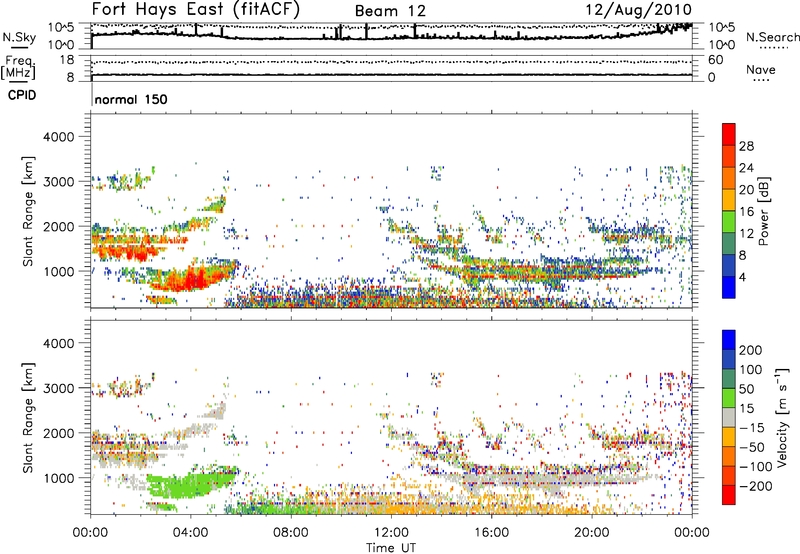Click the "Freq. [MHz]" label

click(18, 67)
